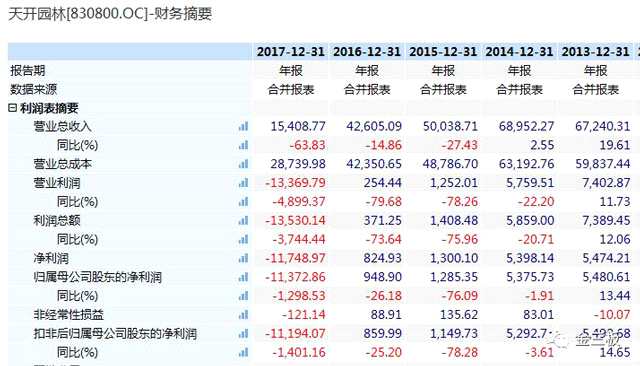Screen dimensions: 640x366
Task: Open chart icon for 营业总收入 row
Action: pyautogui.click(x=243, y=126)
